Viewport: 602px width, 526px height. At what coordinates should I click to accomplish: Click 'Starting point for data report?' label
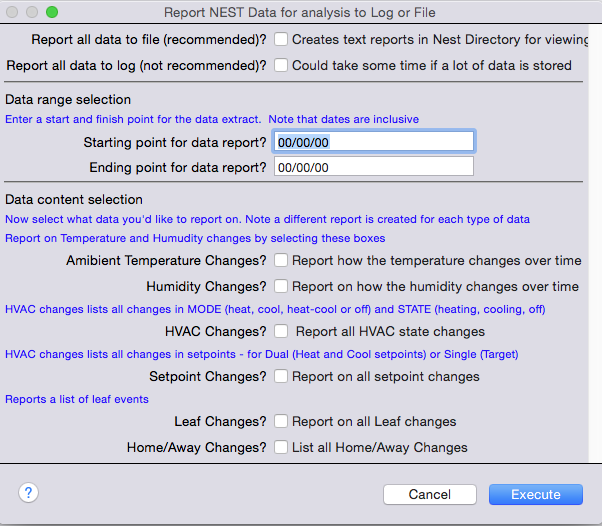pos(175,142)
